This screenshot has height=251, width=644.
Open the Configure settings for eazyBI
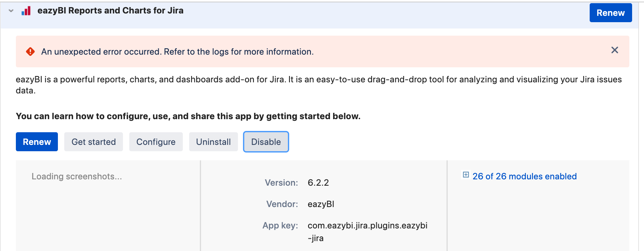[x=156, y=142]
